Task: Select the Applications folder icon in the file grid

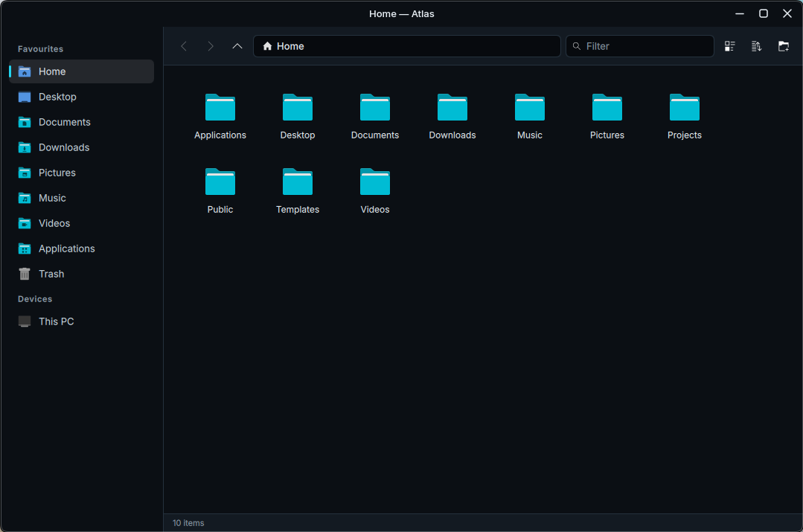Action: (x=220, y=107)
